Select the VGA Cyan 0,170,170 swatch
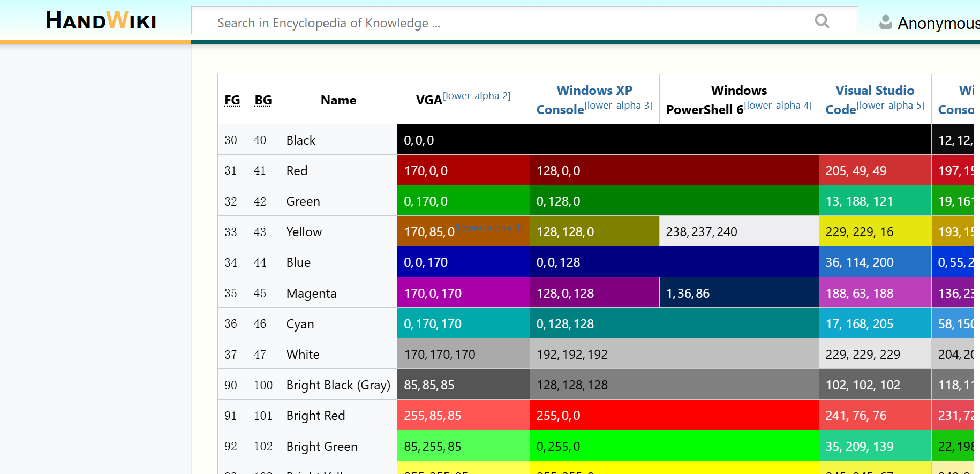Screen dimensions: 980x474 [x=463, y=323]
